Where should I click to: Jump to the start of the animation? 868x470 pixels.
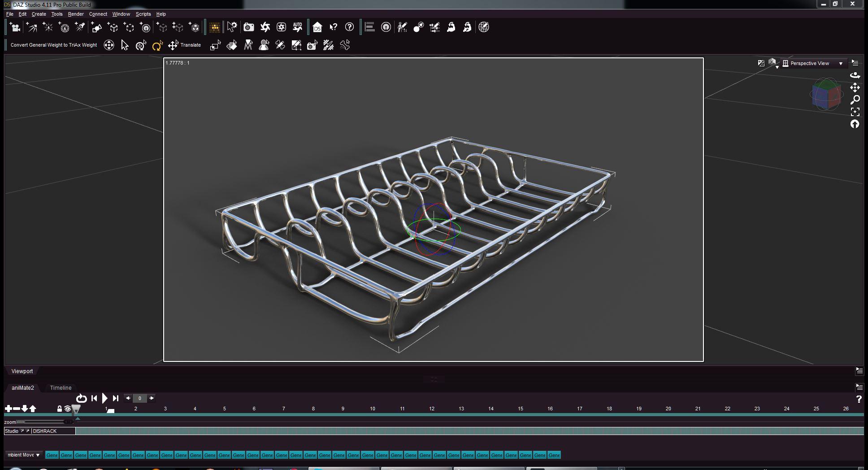(x=94, y=398)
